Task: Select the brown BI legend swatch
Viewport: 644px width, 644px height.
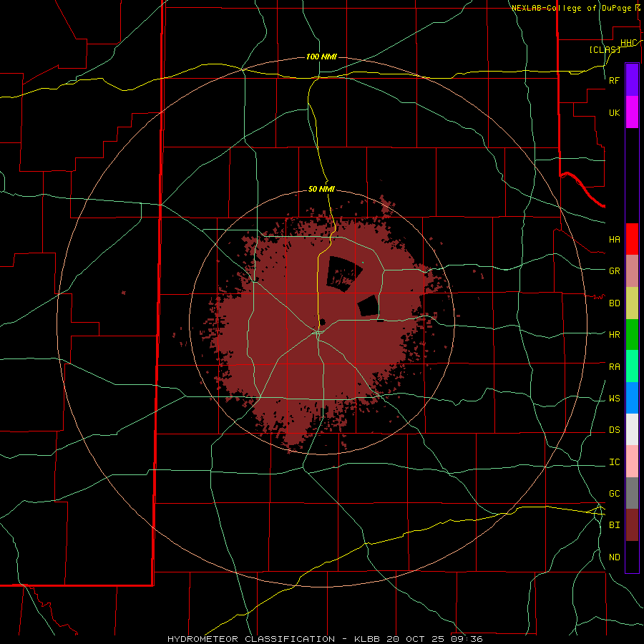Action: click(x=632, y=525)
